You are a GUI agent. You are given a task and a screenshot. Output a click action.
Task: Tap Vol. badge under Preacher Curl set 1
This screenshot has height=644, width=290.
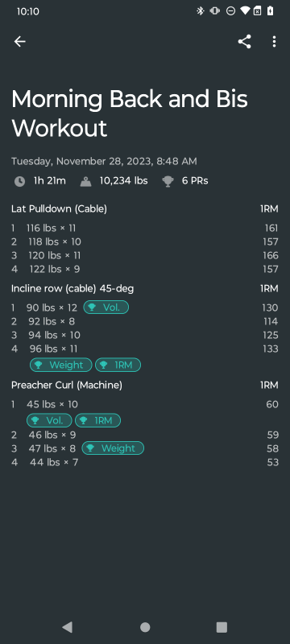coord(49,420)
